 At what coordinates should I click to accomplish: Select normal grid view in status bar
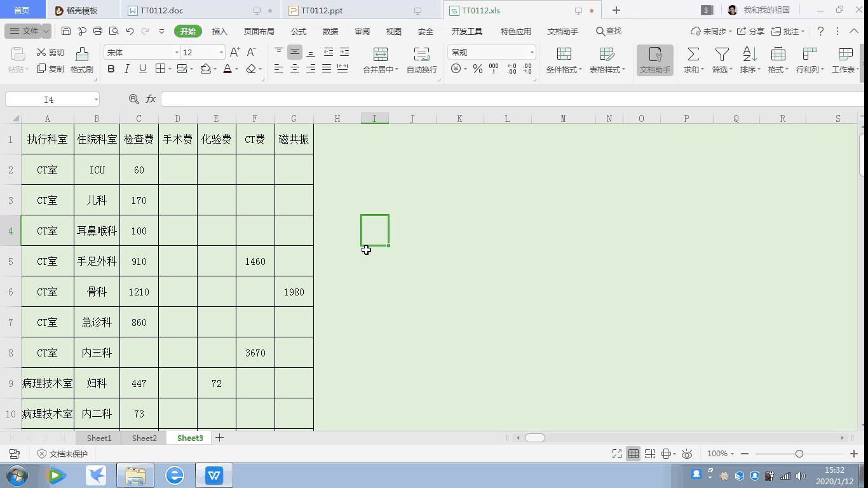click(634, 454)
